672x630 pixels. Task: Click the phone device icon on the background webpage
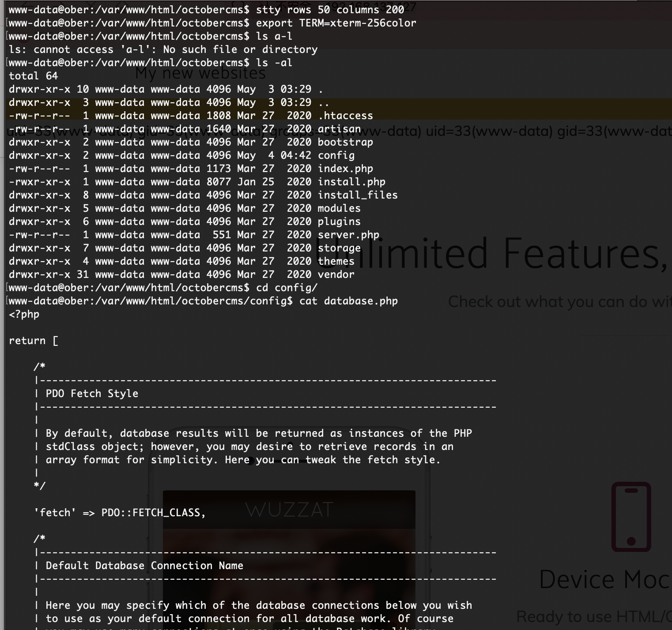coord(631,517)
